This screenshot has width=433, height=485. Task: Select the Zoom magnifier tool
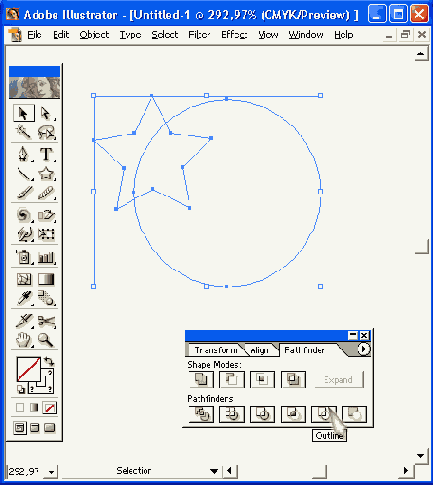click(46, 340)
